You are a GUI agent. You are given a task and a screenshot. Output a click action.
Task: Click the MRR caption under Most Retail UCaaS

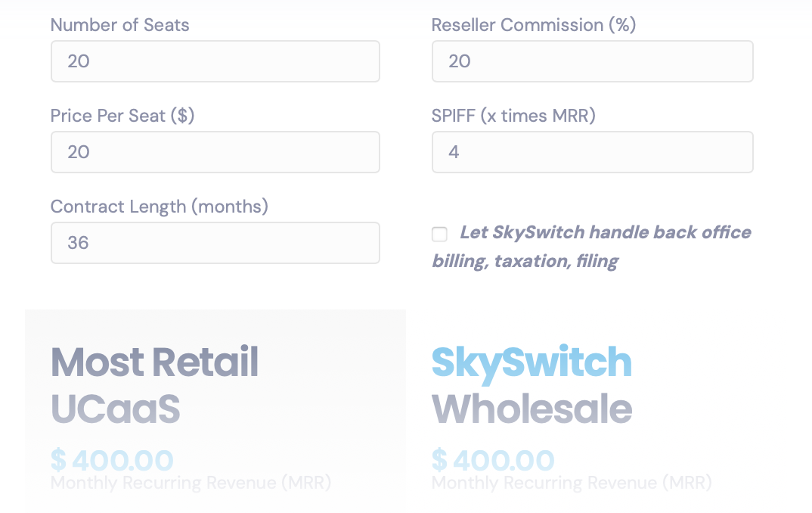coord(191,483)
